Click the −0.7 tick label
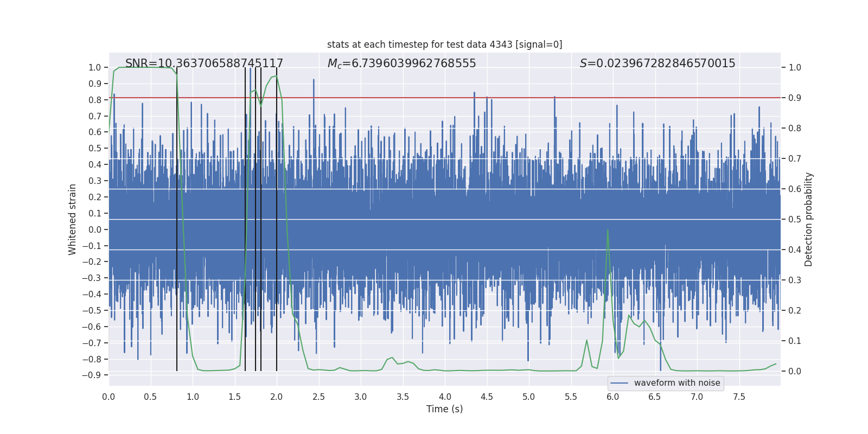Image resolution: width=868 pixels, height=434 pixels. tap(92, 343)
